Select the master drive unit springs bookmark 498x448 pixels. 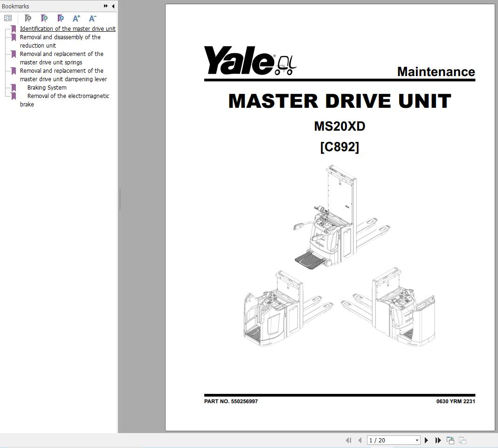tap(61, 58)
